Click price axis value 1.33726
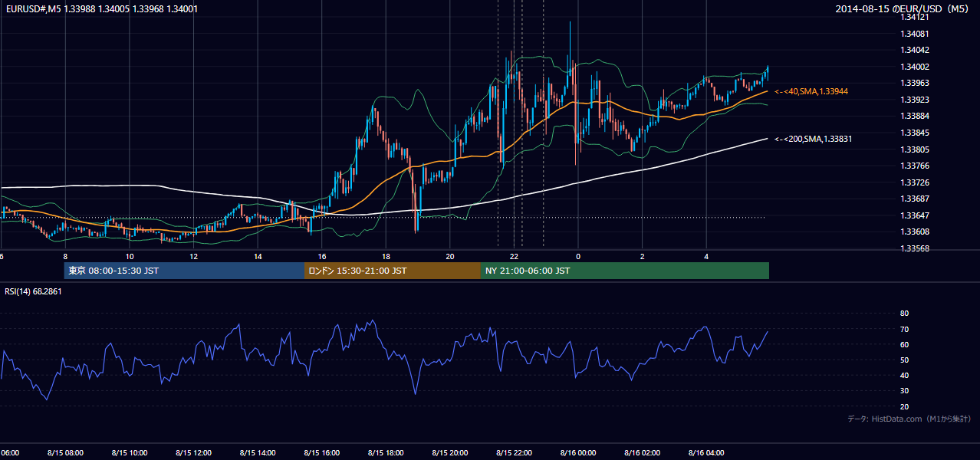Viewport: 980px width, 460px height. pos(916,182)
